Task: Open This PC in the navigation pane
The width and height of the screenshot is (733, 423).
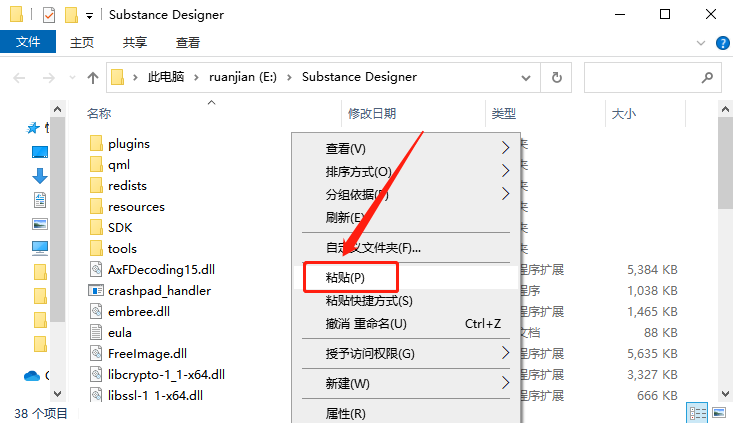Action: pyautogui.click(x=40, y=248)
